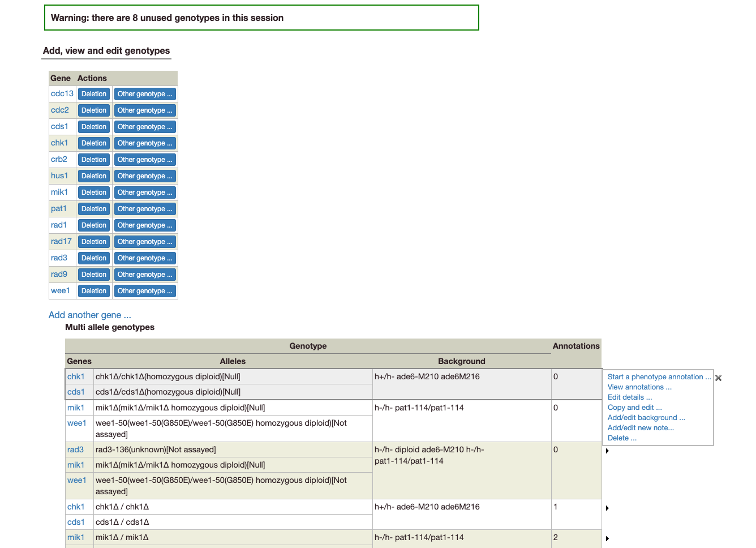This screenshot has width=756, height=548.
Task: Open the rad3 gene link in the table
Action: coord(75,449)
